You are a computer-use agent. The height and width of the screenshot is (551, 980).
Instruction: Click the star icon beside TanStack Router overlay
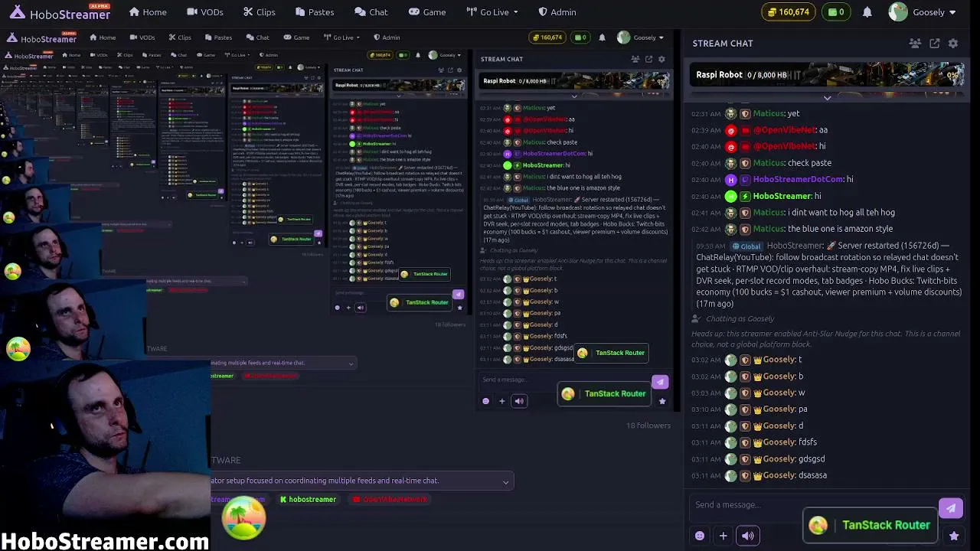pyautogui.click(x=954, y=536)
